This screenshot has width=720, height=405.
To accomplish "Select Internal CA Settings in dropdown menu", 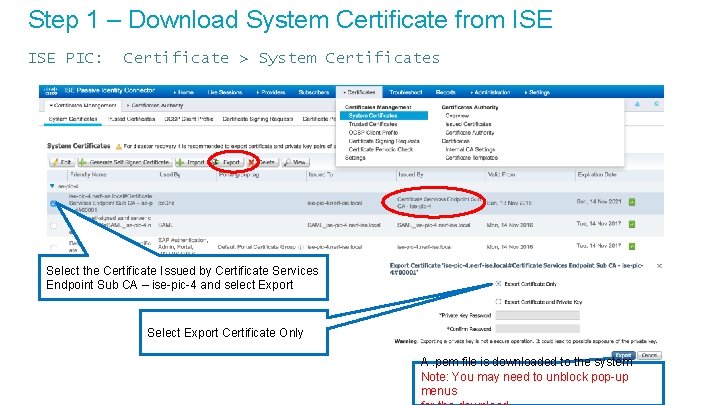I will (470, 149).
